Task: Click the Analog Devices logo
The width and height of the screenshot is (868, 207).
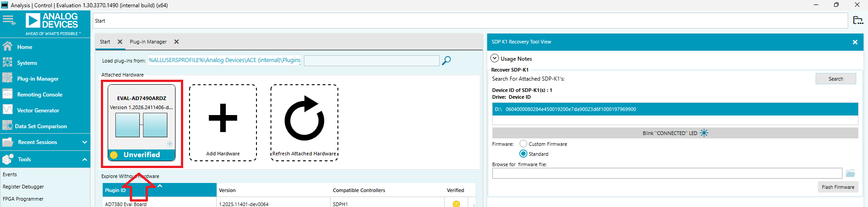Action: point(52,24)
